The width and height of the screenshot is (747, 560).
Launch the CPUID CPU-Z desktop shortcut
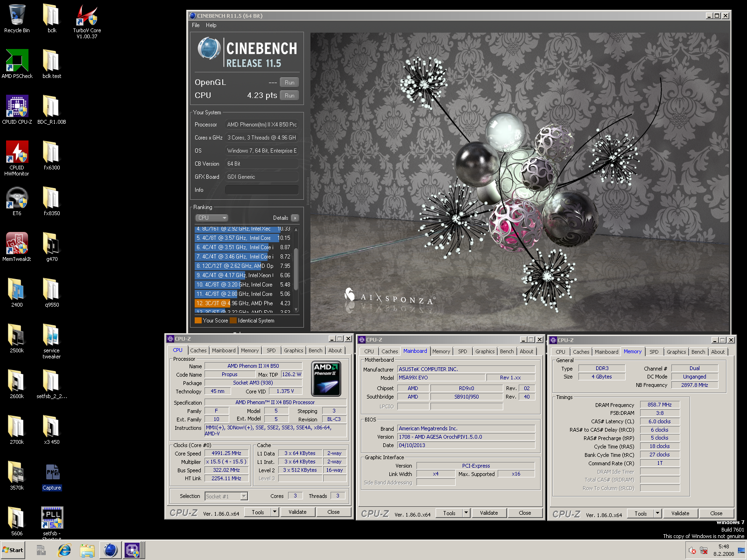(x=17, y=110)
